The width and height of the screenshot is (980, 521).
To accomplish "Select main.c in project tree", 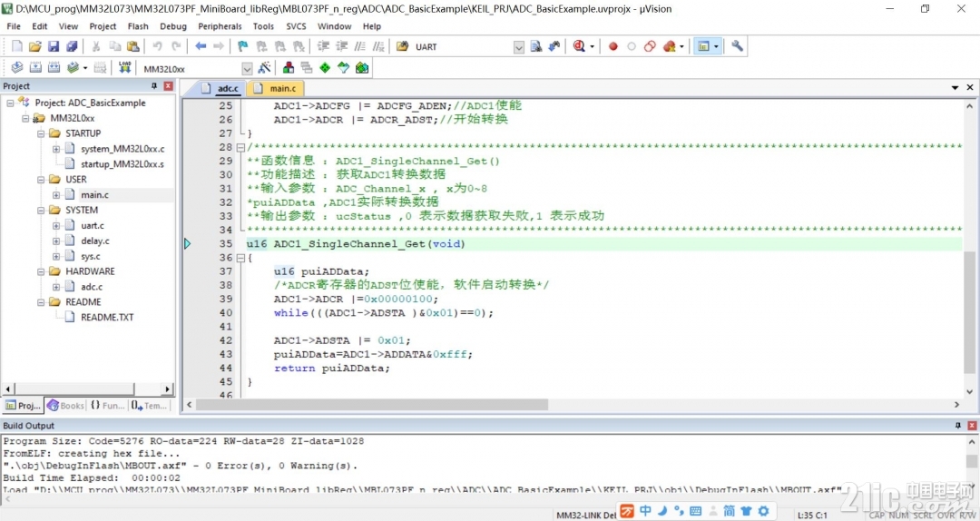I will pos(94,194).
